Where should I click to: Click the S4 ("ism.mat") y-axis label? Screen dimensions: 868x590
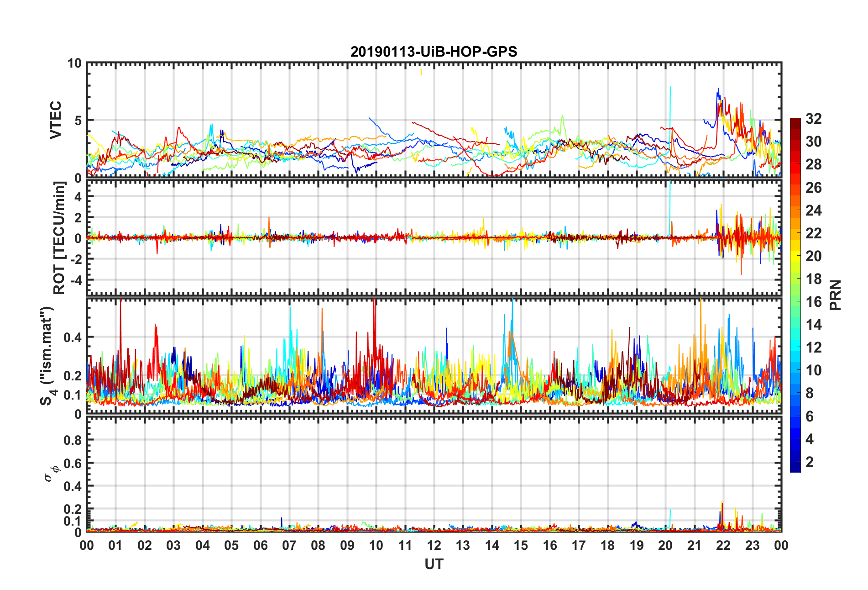tap(47, 356)
